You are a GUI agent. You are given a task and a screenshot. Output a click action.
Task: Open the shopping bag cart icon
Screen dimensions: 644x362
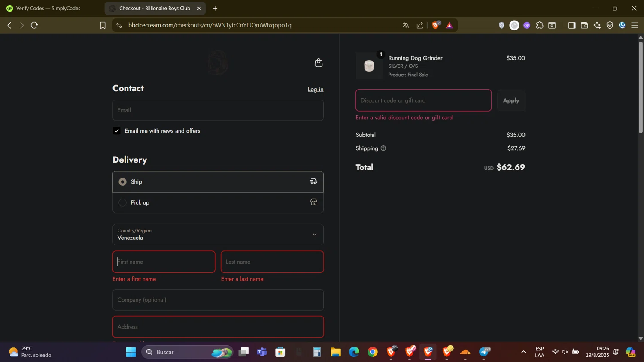[x=318, y=63]
